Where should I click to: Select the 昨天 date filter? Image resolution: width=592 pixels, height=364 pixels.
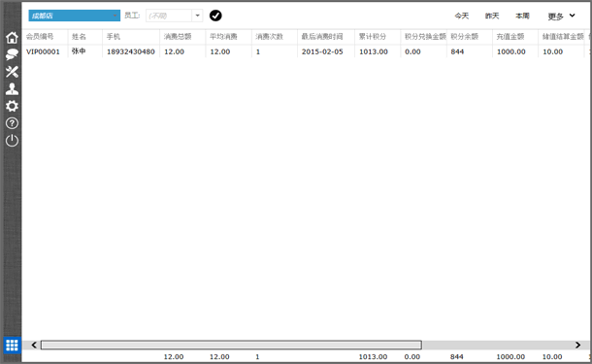pyautogui.click(x=492, y=16)
